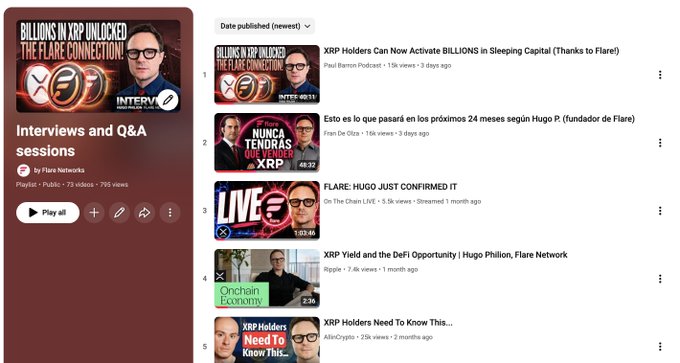
Task: Visit Paul Barron Podcast channel
Action: click(x=352, y=65)
